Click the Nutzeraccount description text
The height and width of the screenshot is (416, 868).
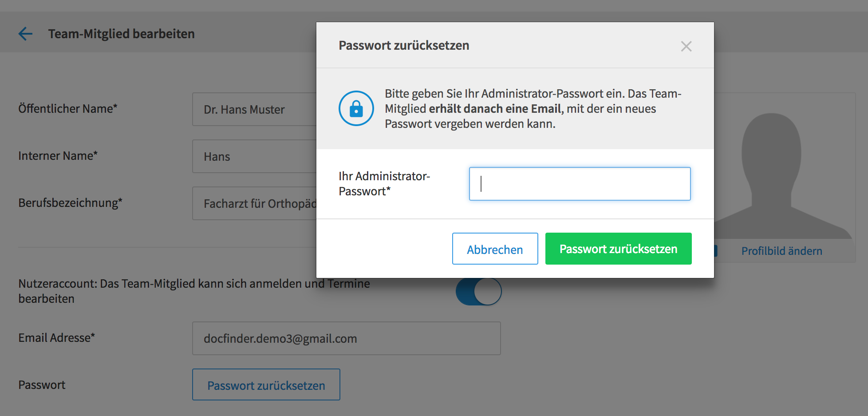194,291
